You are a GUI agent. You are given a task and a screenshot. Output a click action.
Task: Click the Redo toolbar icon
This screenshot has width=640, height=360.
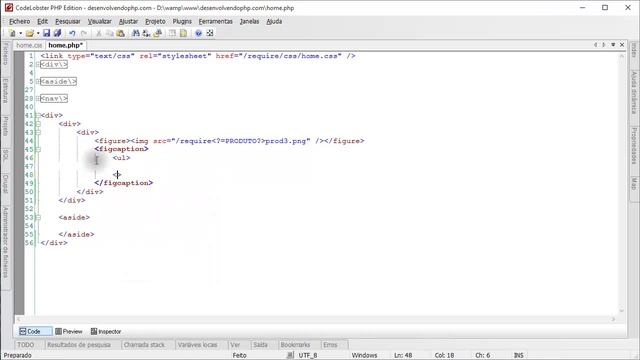84,33
